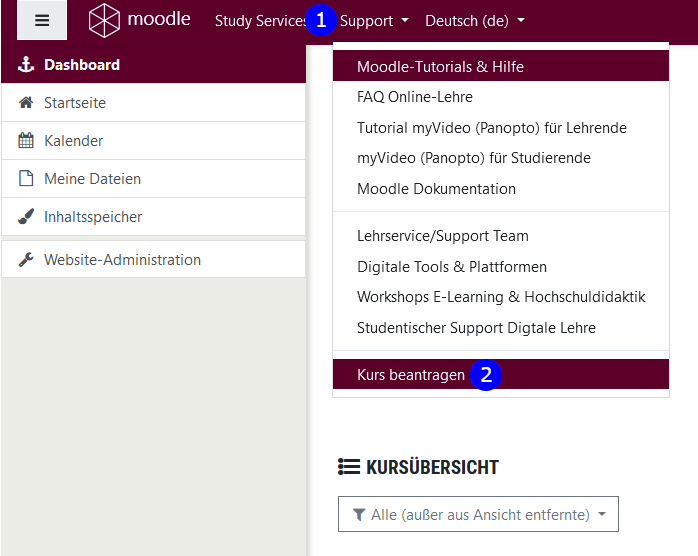Image resolution: width=698 pixels, height=556 pixels.
Task: Click the Website-Administration wrench icon
Action: tap(27, 260)
